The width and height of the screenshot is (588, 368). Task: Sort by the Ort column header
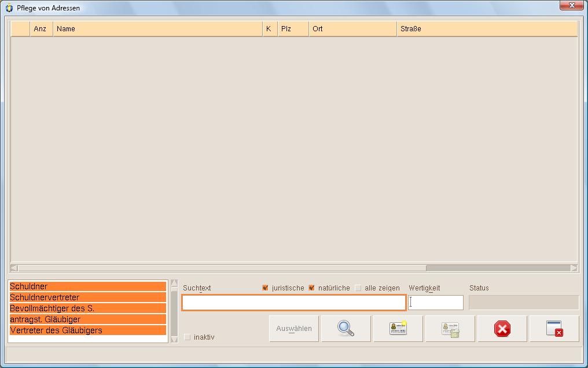(x=353, y=29)
